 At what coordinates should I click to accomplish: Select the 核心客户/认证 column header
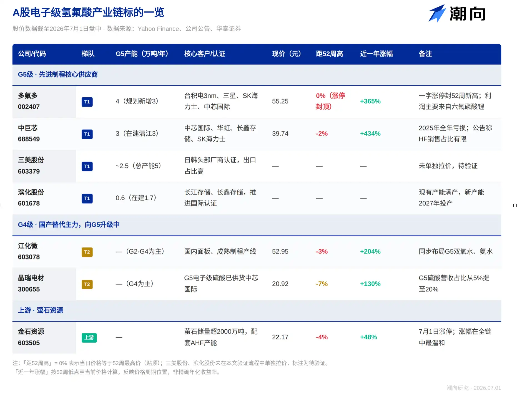[x=205, y=54]
